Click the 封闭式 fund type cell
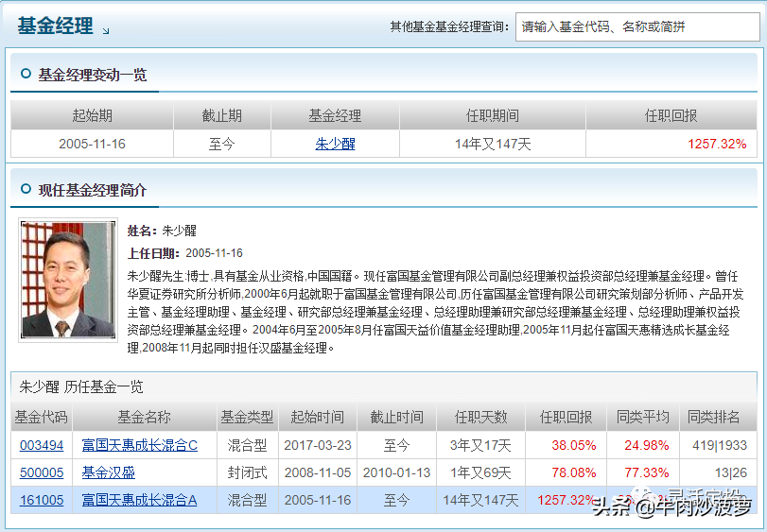Screen dimensions: 767x532 point(248,472)
